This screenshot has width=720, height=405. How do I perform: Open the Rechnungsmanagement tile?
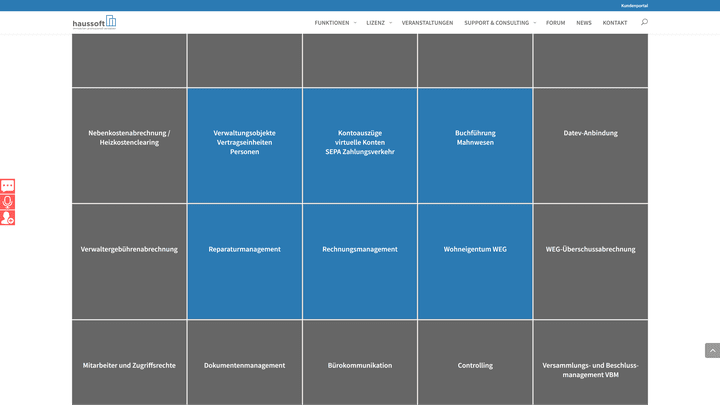(360, 261)
